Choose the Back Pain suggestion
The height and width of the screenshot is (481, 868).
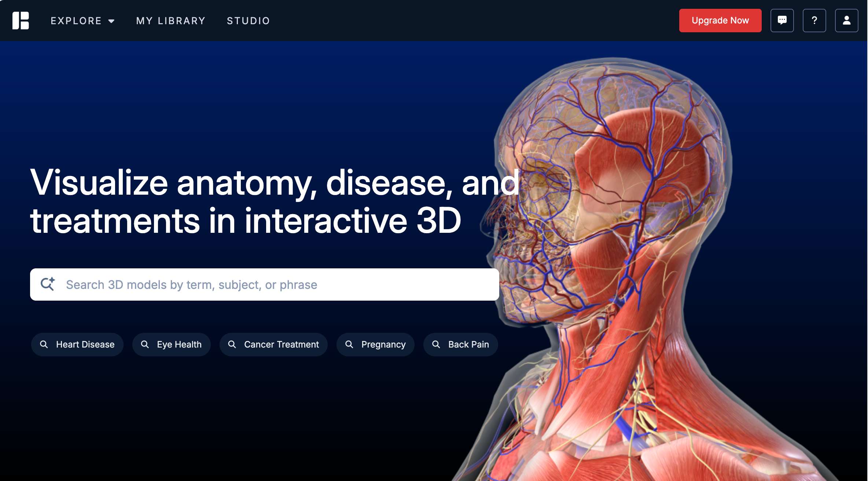[x=468, y=344]
